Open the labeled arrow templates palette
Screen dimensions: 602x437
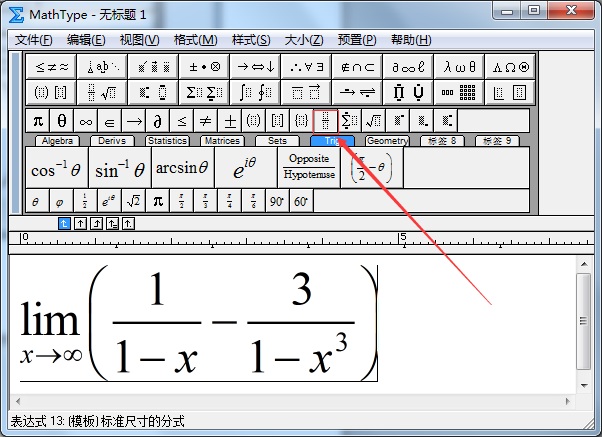pyautogui.click(x=358, y=92)
